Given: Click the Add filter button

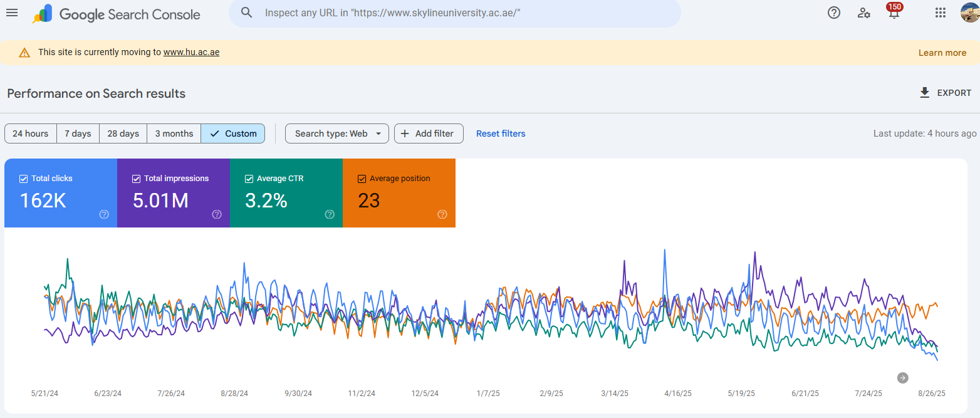Looking at the screenshot, I should (x=429, y=133).
